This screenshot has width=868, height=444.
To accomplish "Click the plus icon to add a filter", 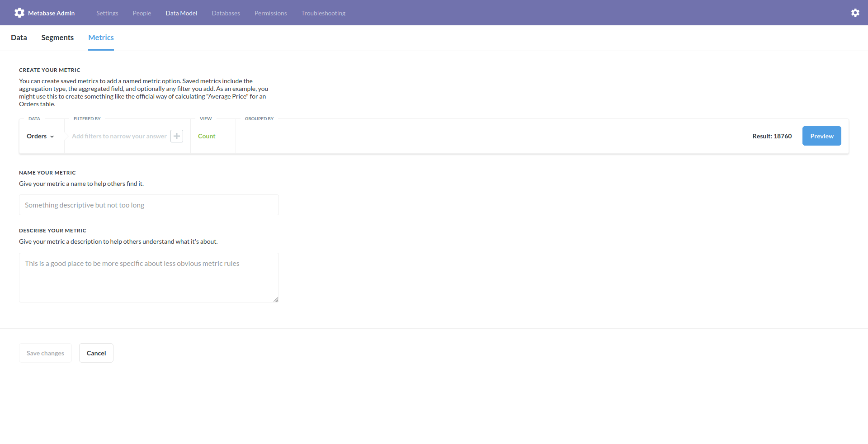I will click(176, 136).
